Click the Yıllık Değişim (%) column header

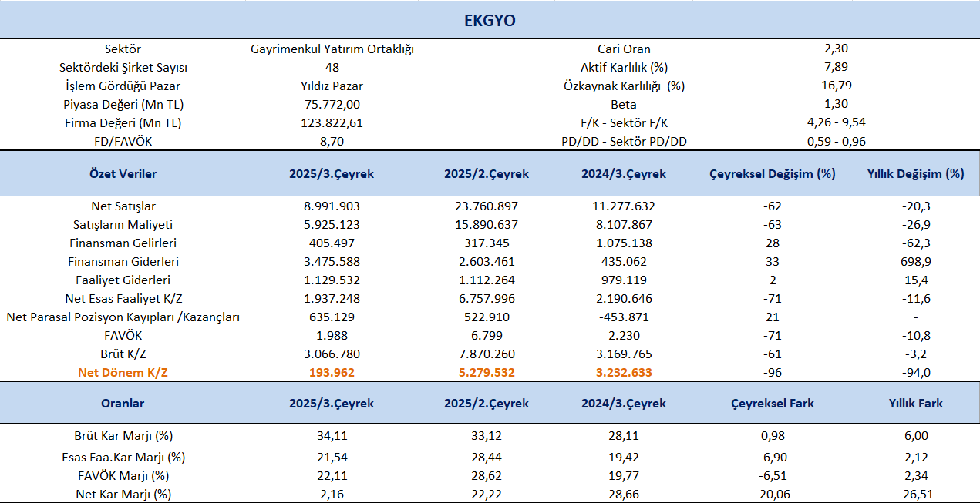915,174
